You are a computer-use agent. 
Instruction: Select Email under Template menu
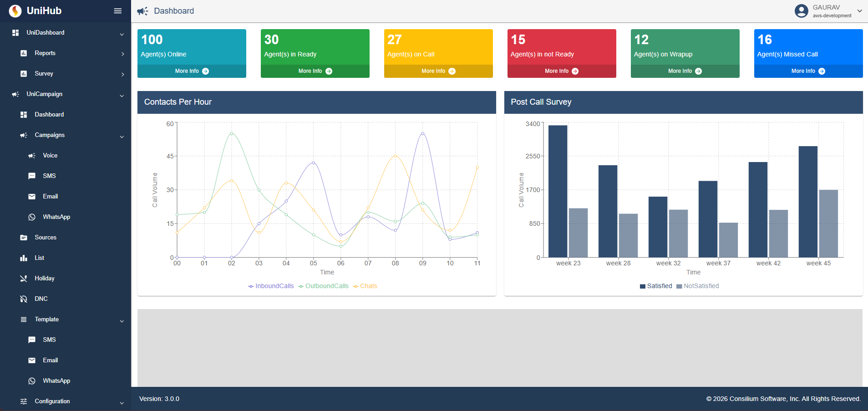pyautogui.click(x=50, y=360)
